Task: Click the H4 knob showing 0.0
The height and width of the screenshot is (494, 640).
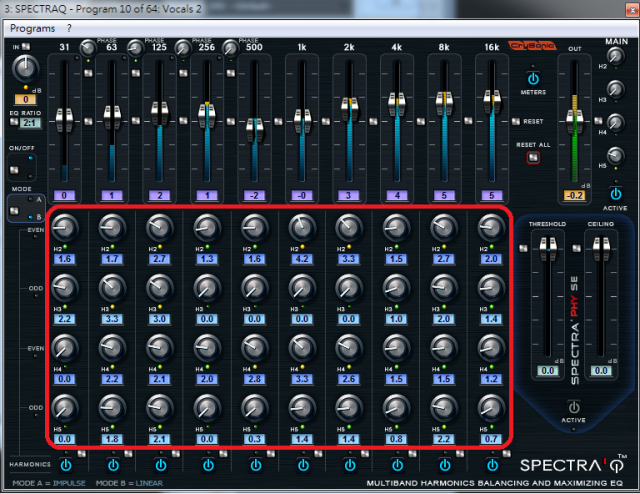Action: 64,348
